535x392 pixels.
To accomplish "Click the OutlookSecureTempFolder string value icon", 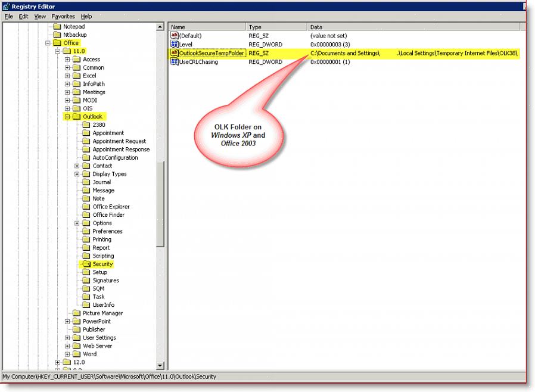I will (x=175, y=53).
